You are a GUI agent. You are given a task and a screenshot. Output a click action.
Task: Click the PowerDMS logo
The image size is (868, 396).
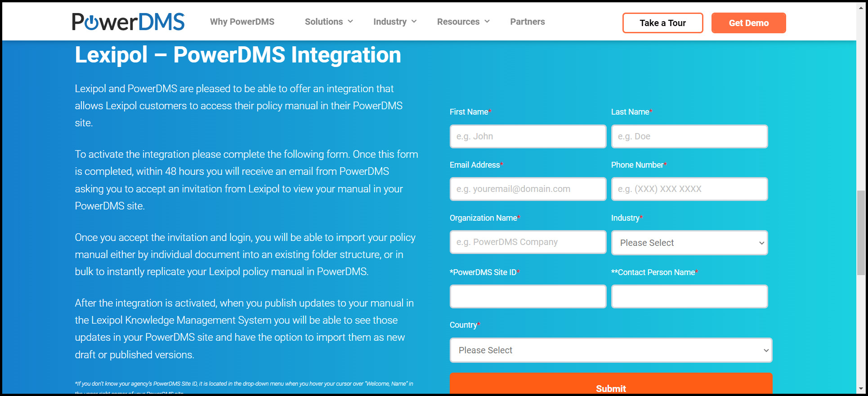pos(128,22)
